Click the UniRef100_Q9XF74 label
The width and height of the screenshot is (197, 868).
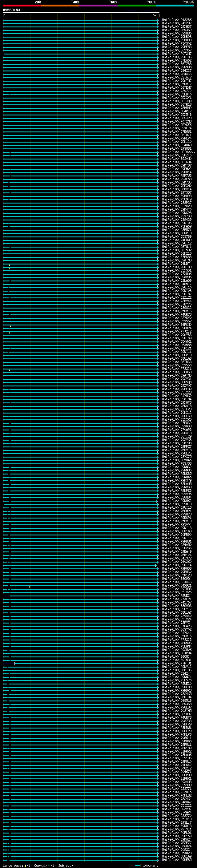tap(176, 128)
